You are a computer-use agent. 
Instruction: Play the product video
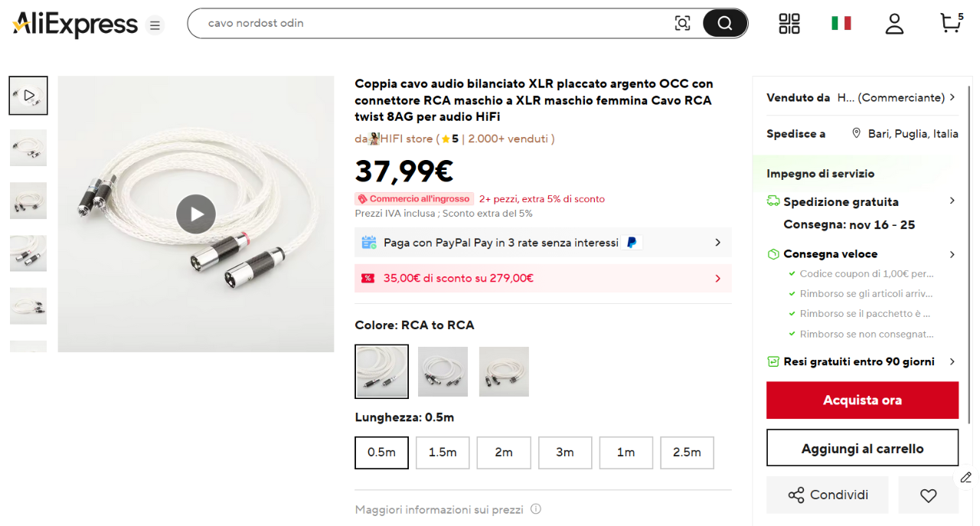pos(196,214)
